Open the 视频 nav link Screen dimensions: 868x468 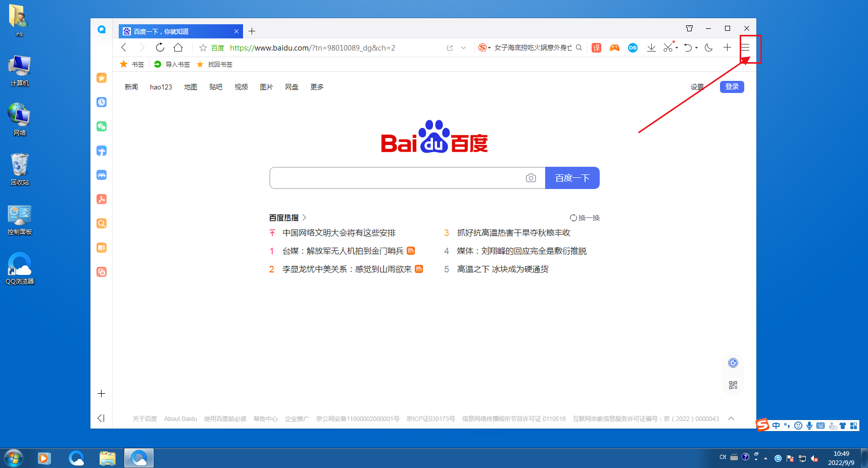(x=241, y=87)
